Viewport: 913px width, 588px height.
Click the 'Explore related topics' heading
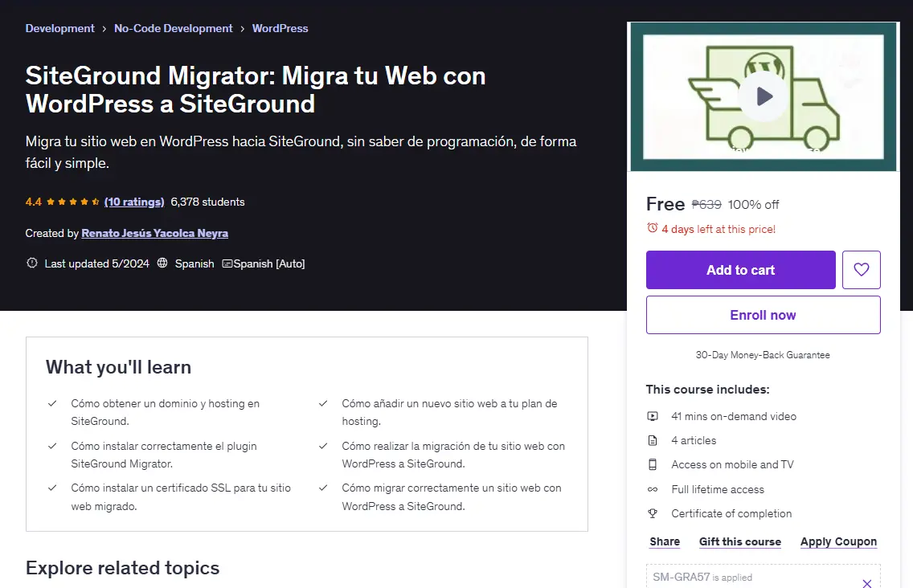pos(123,568)
